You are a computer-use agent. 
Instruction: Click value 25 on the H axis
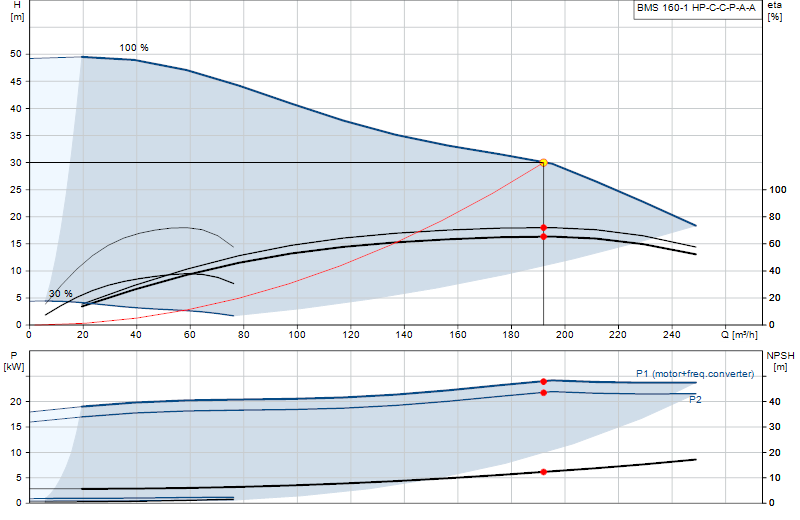(x=16, y=189)
